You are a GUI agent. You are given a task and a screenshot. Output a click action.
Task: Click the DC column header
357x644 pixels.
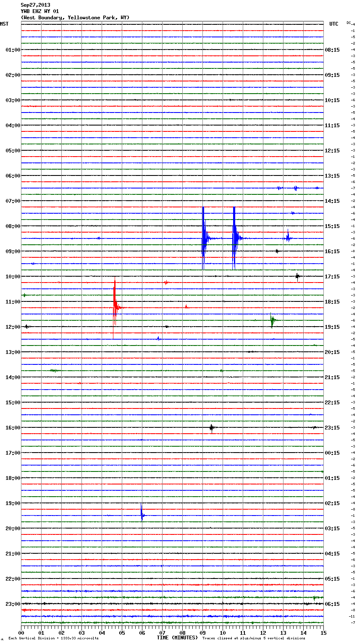[349, 23]
